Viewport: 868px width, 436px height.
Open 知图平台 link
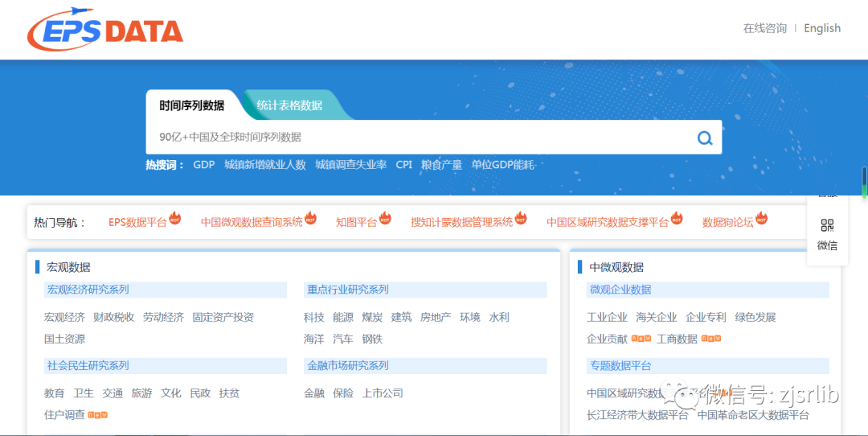click(356, 223)
